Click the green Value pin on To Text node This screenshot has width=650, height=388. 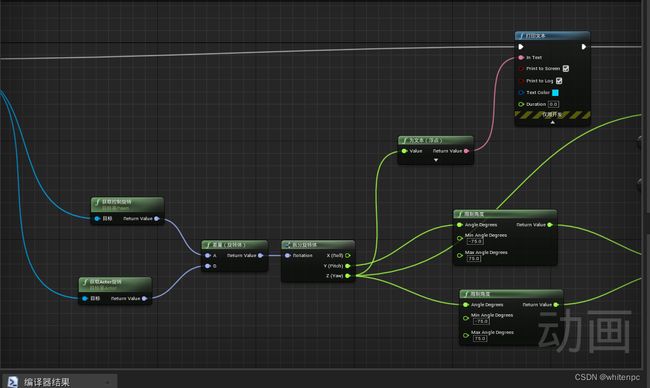click(x=405, y=151)
